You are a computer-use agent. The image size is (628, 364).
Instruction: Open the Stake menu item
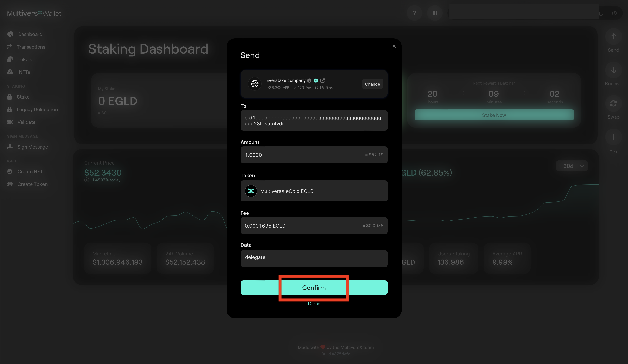pos(23,97)
